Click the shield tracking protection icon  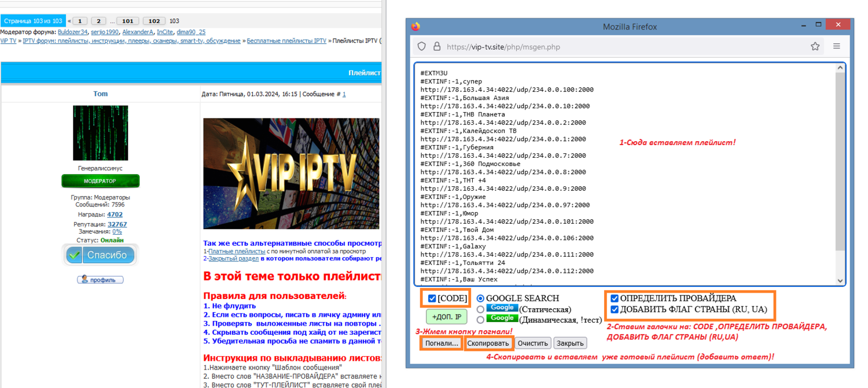[422, 47]
